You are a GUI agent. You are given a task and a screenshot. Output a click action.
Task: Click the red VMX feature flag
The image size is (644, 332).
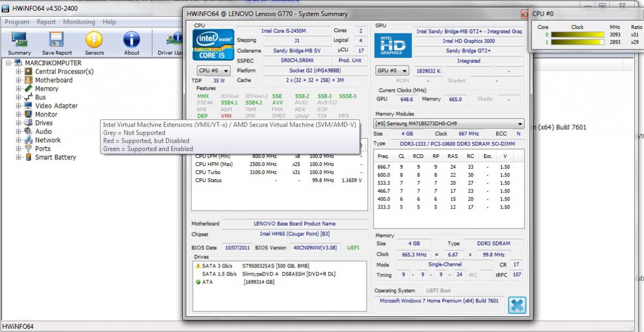(x=226, y=116)
